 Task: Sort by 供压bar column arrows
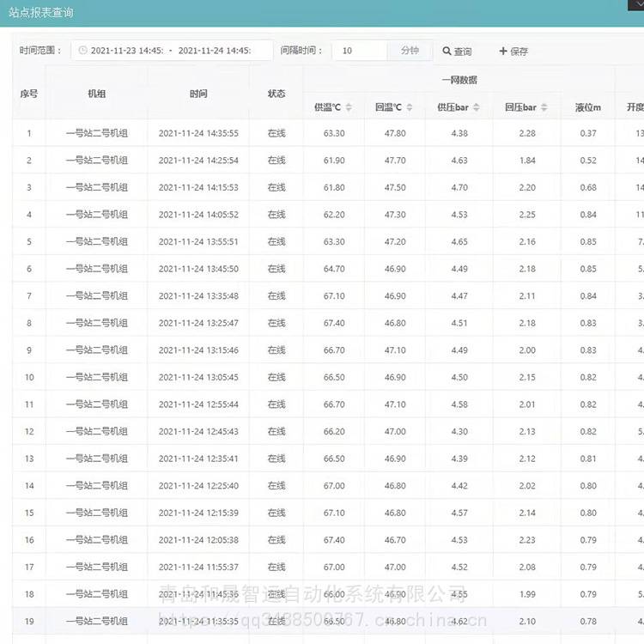[477, 107]
